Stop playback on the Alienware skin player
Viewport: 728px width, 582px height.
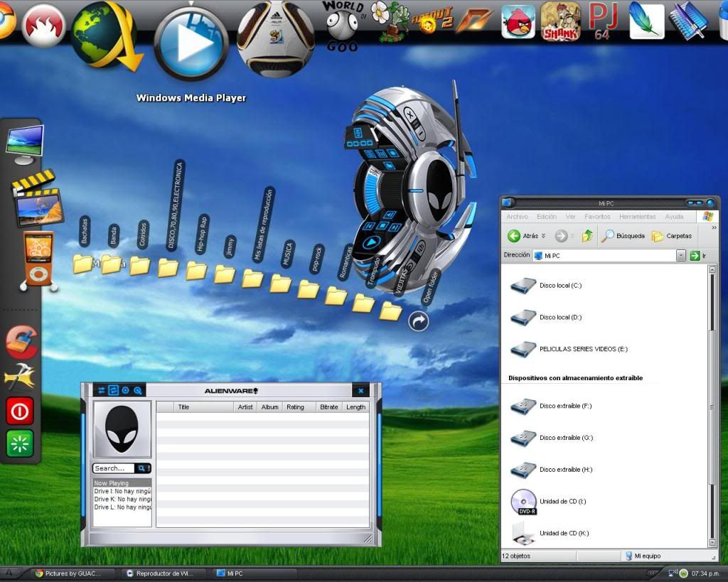pyautogui.click(x=382, y=226)
